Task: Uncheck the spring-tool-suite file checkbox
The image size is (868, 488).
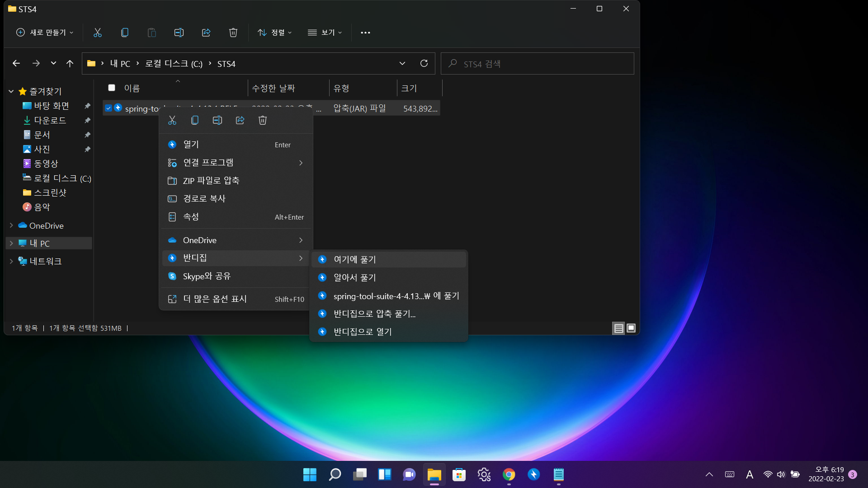Action: click(108, 108)
